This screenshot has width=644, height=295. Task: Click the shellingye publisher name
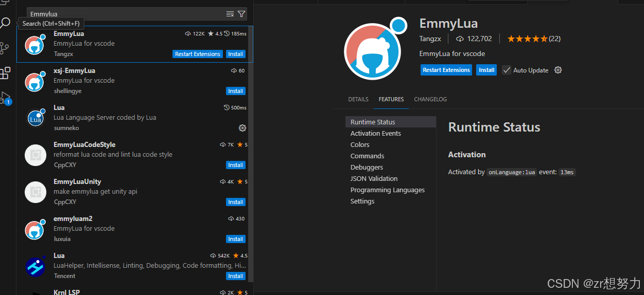[67, 91]
